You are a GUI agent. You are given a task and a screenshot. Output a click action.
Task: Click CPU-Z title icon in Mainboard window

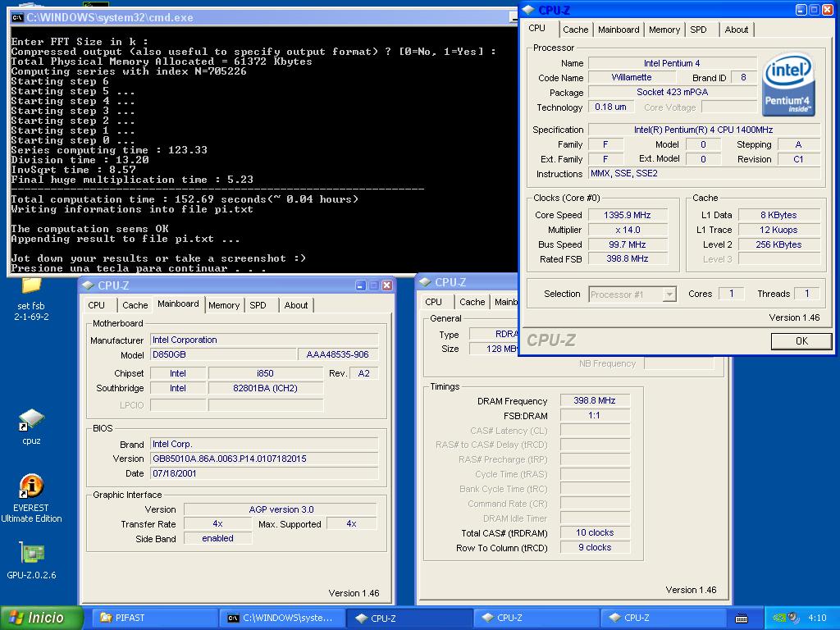pyautogui.click(x=87, y=285)
